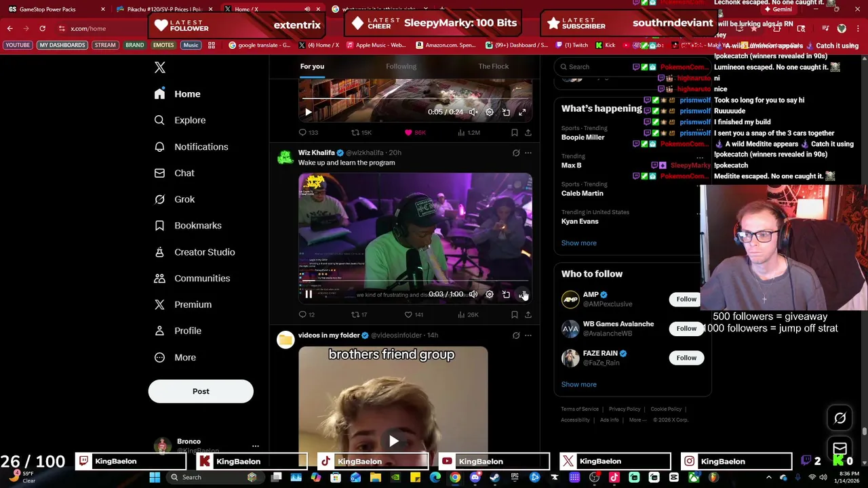Switch to the Following tab
The width and height of the screenshot is (868, 488).
pos(401,66)
